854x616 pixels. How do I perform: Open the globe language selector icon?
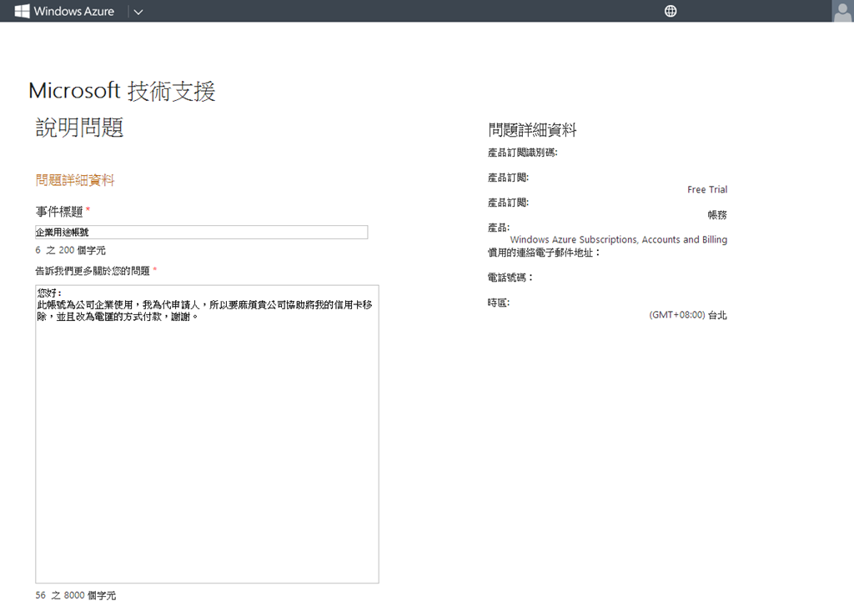click(x=671, y=11)
